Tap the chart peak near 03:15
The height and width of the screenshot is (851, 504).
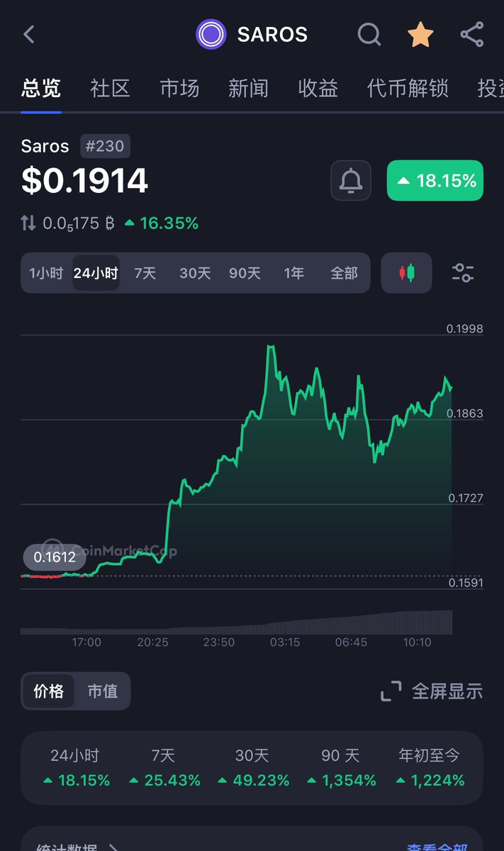270,347
